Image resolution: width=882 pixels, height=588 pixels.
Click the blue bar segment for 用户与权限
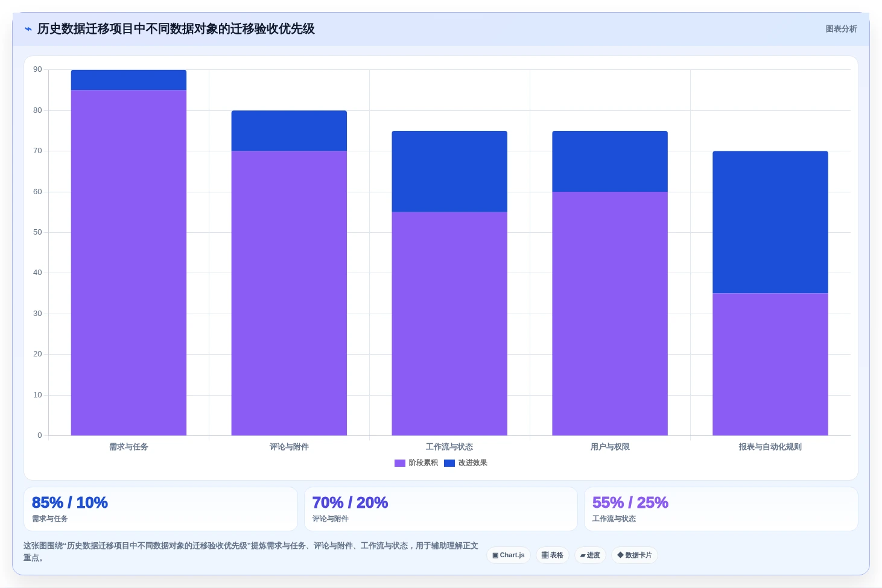coord(610,161)
